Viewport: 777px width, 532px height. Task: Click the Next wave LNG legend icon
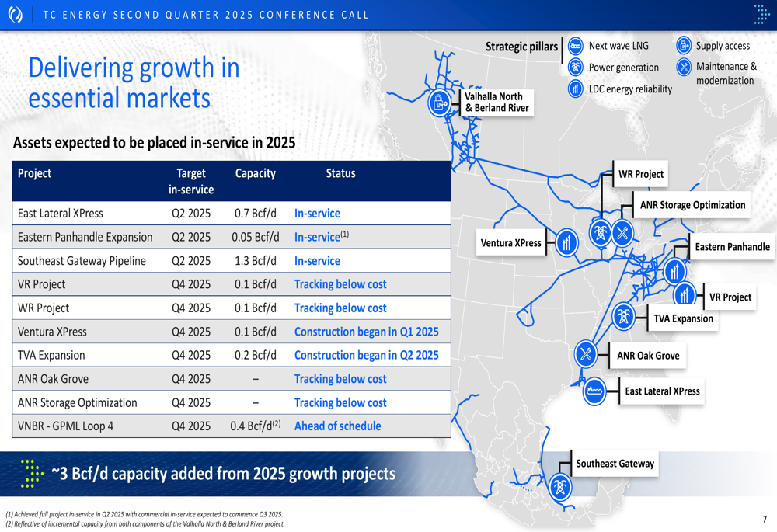(576, 46)
